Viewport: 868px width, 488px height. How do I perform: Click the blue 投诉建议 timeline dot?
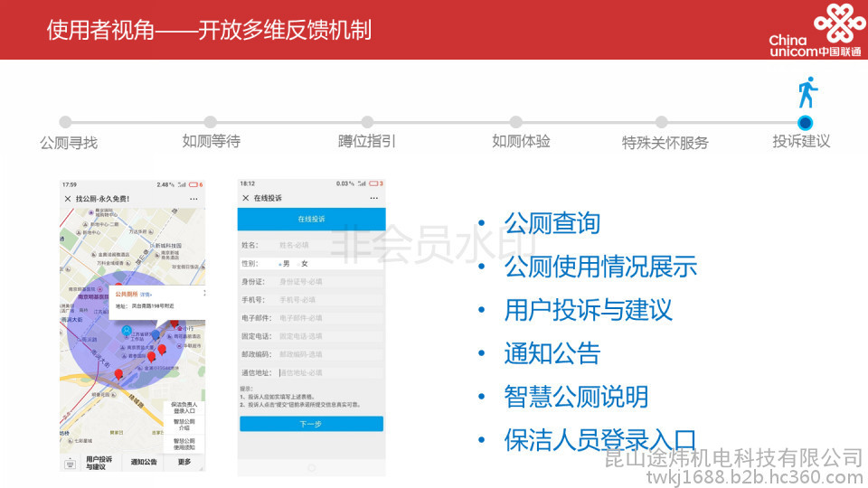point(805,122)
